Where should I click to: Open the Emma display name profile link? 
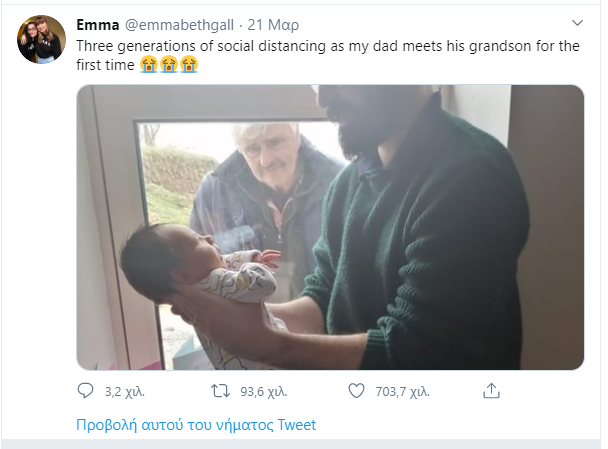pos(98,25)
